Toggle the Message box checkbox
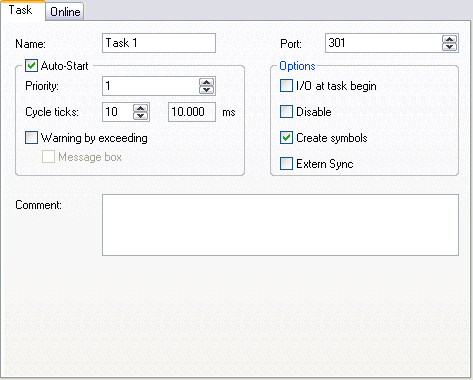This screenshot has width=473, height=380. pyautogui.click(x=48, y=157)
